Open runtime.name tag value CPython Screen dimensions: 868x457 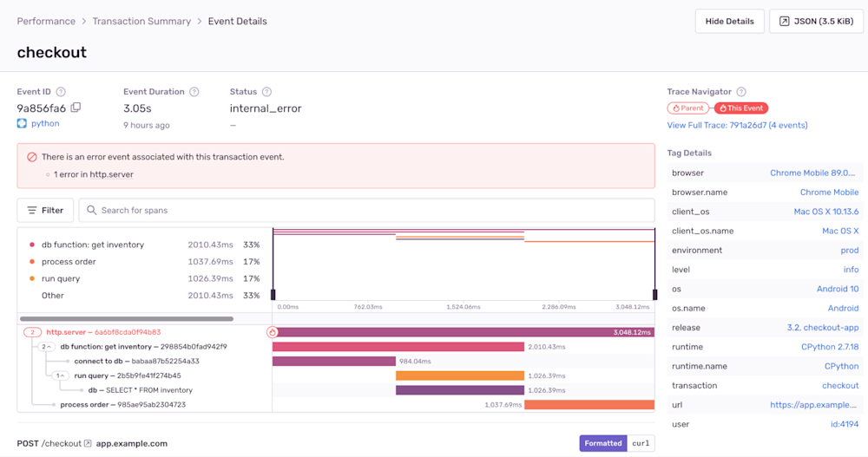coord(842,366)
